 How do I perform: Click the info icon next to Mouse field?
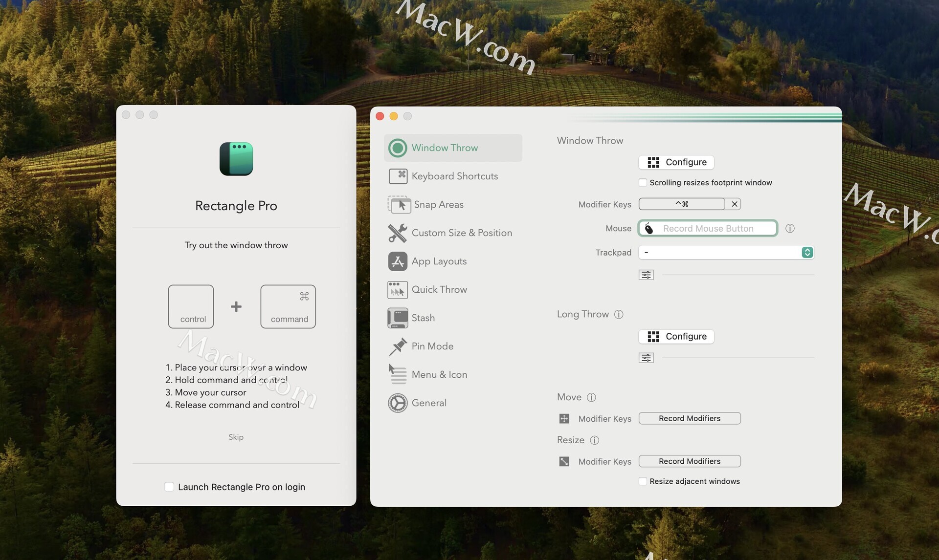(790, 228)
